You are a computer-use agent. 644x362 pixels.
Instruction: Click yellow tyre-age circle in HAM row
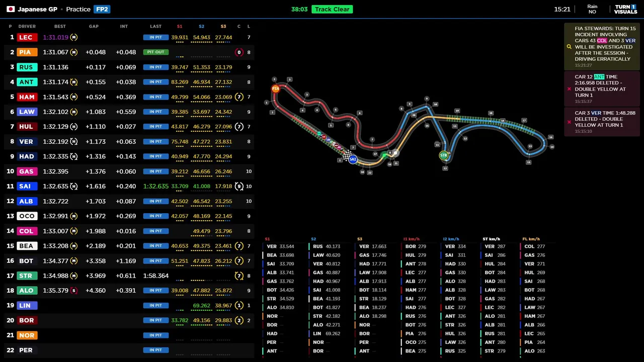(239, 97)
